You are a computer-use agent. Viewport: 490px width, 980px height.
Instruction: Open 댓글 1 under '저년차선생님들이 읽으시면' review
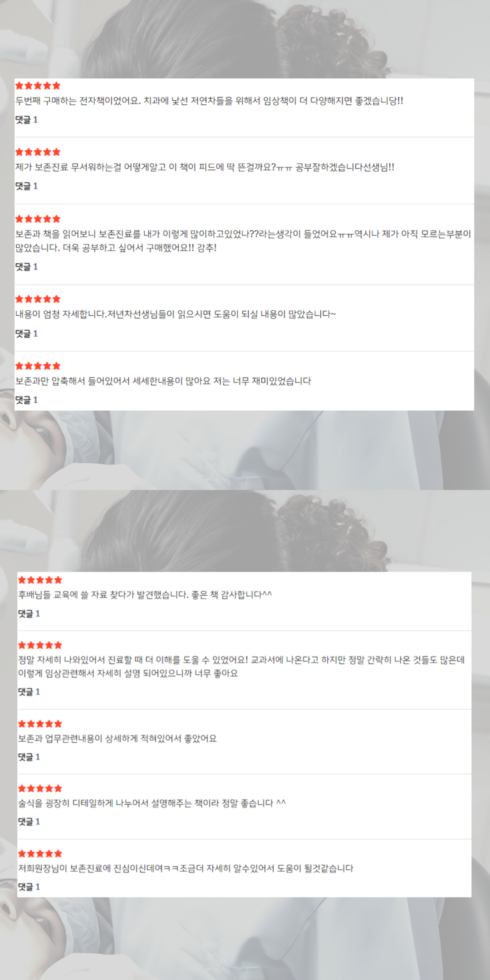[x=27, y=333]
